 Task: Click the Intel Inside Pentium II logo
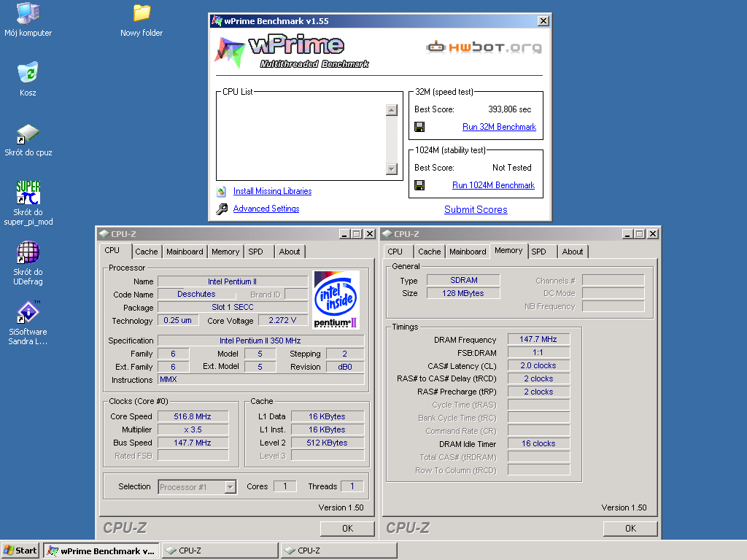336,300
